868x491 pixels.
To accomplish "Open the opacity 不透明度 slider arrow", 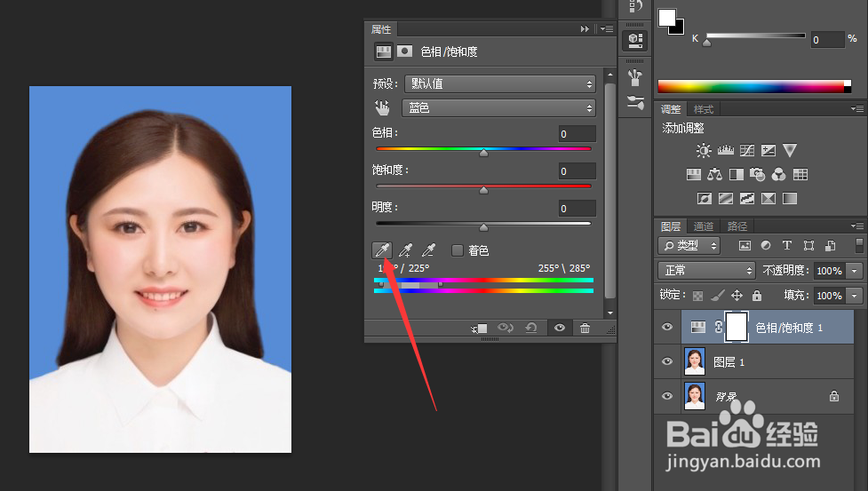I will point(855,271).
